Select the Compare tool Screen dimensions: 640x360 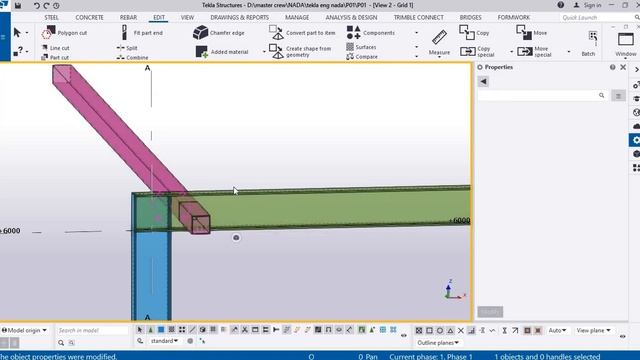click(x=362, y=57)
